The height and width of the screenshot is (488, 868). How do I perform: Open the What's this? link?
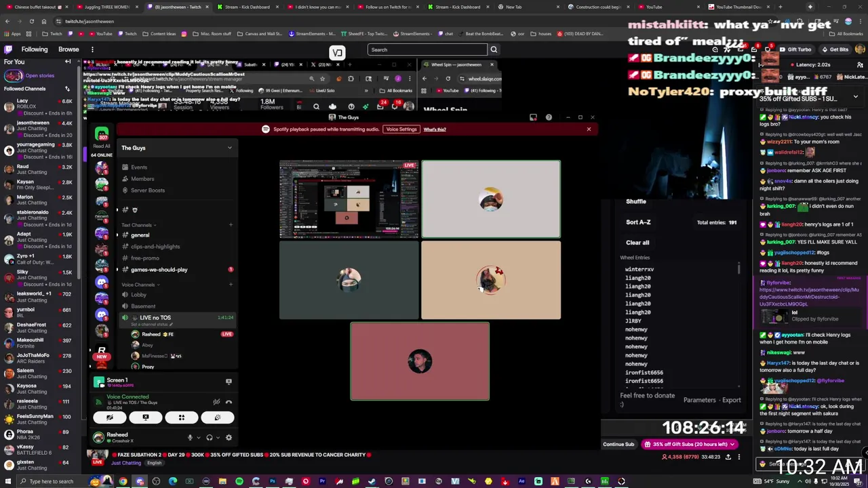(x=435, y=129)
